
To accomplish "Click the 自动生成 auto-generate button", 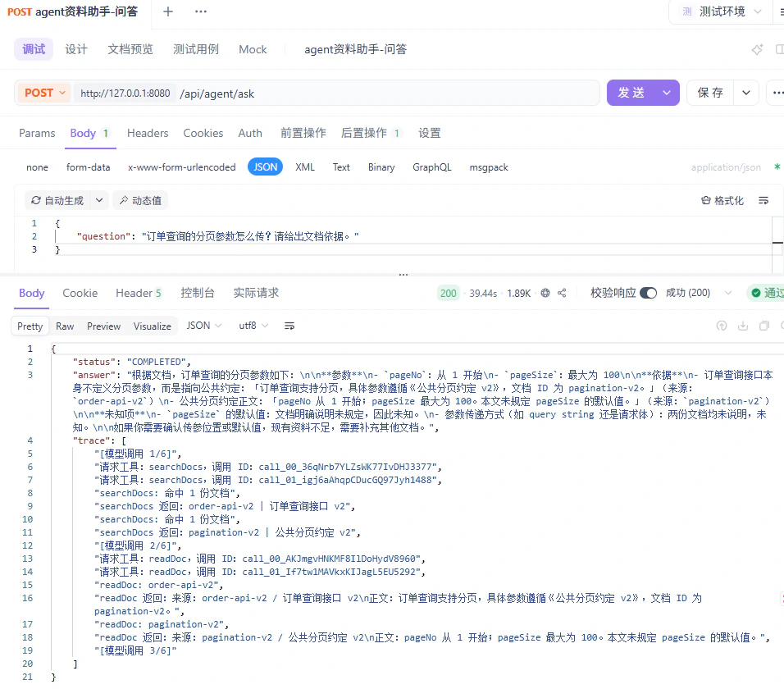I will pyautogui.click(x=57, y=200).
